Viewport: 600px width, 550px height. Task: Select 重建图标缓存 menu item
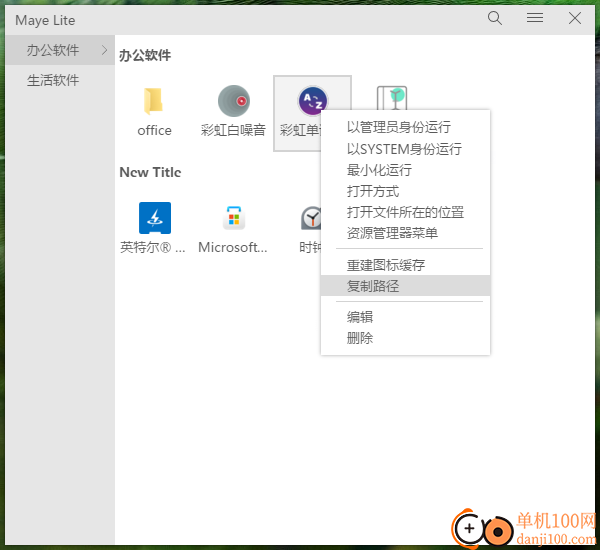(x=405, y=265)
